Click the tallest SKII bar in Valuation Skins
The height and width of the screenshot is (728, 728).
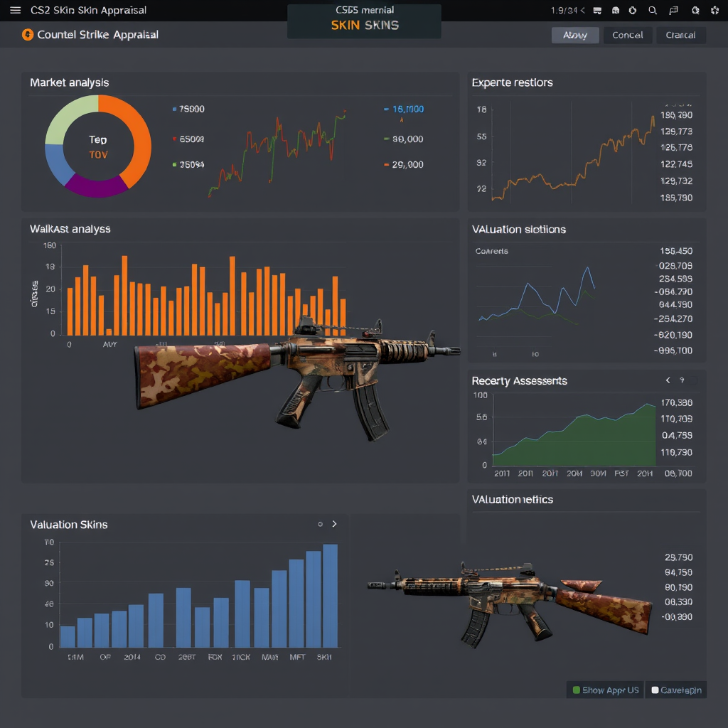coord(330,596)
